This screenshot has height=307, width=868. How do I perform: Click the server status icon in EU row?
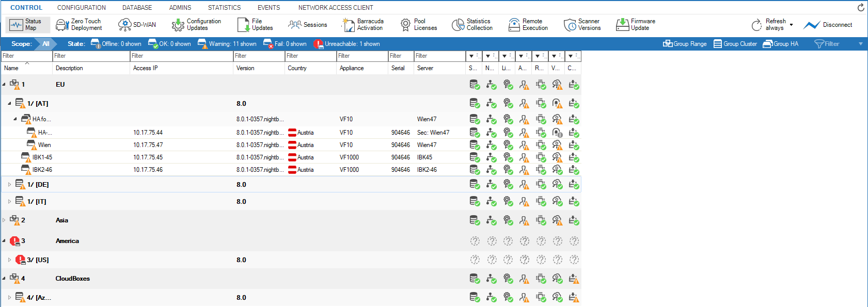tap(475, 85)
